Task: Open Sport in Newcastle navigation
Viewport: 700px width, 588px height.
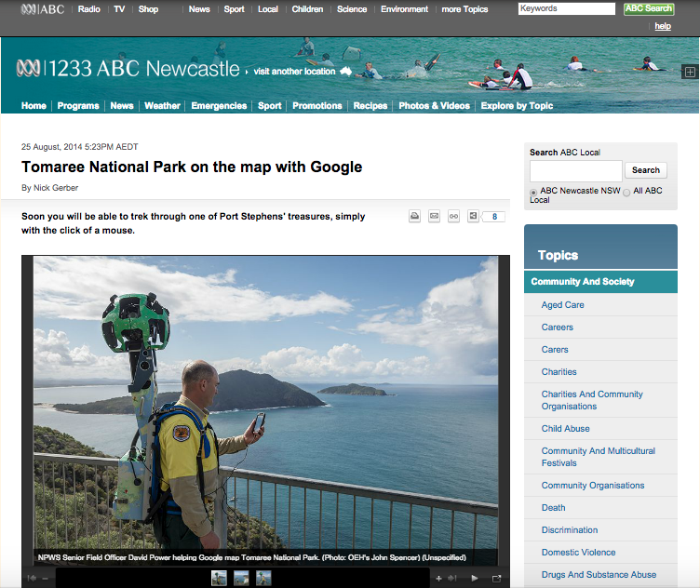Action: pyautogui.click(x=270, y=106)
